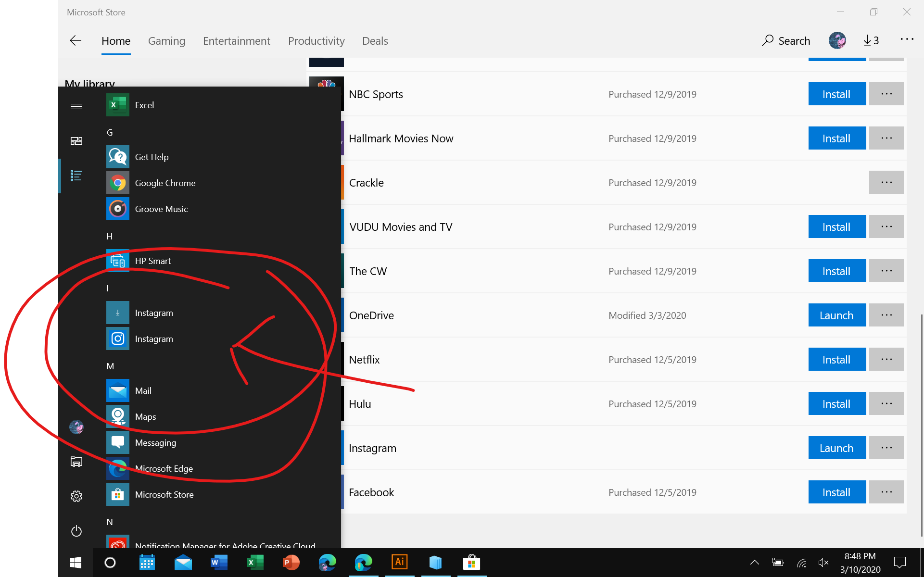Install Netflix
This screenshot has width=924, height=577.
click(837, 359)
